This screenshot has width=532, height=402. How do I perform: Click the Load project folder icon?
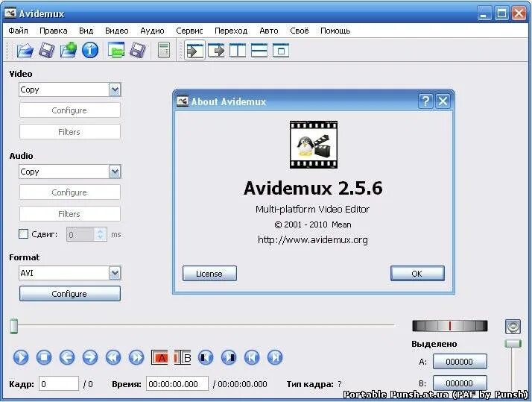tap(116, 50)
